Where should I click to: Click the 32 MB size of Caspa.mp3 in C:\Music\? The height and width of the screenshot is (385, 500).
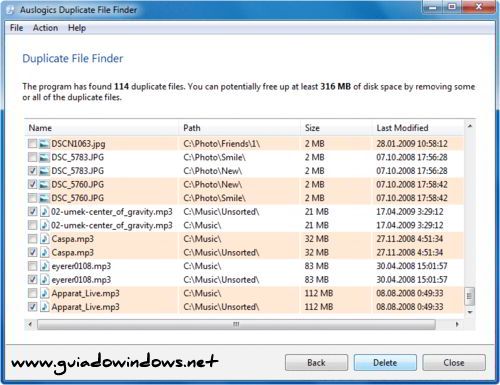316,239
